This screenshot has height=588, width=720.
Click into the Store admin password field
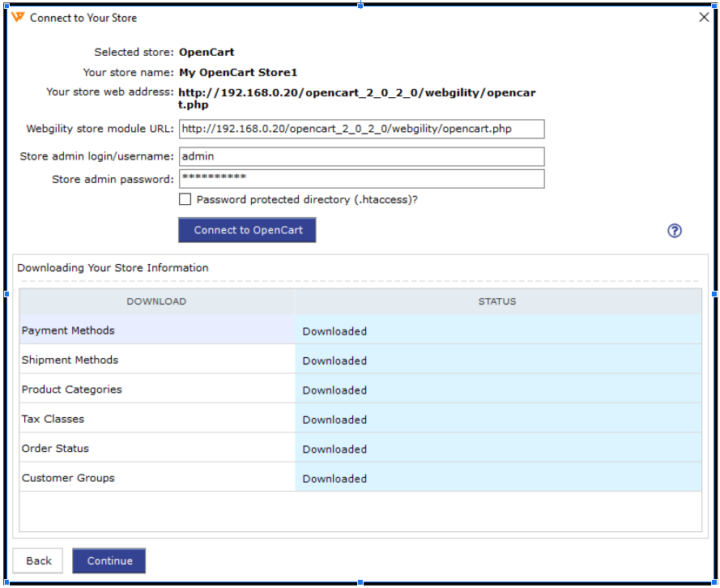361,178
